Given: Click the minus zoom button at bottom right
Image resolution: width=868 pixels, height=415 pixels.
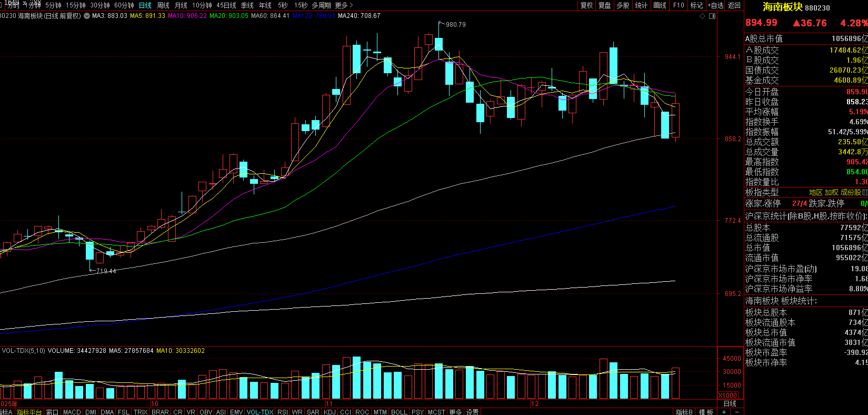Looking at the screenshot, I should [737, 412].
